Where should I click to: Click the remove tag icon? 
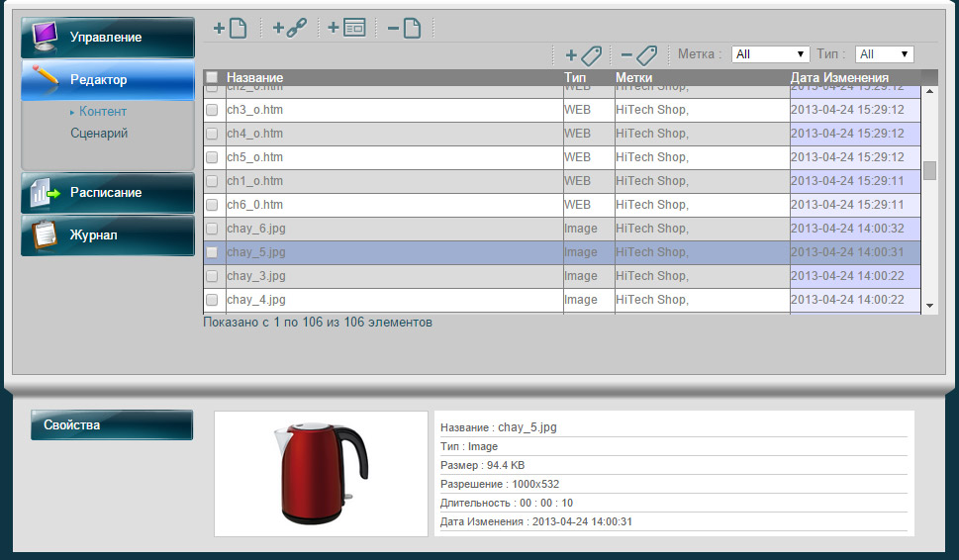click(638, 54)
